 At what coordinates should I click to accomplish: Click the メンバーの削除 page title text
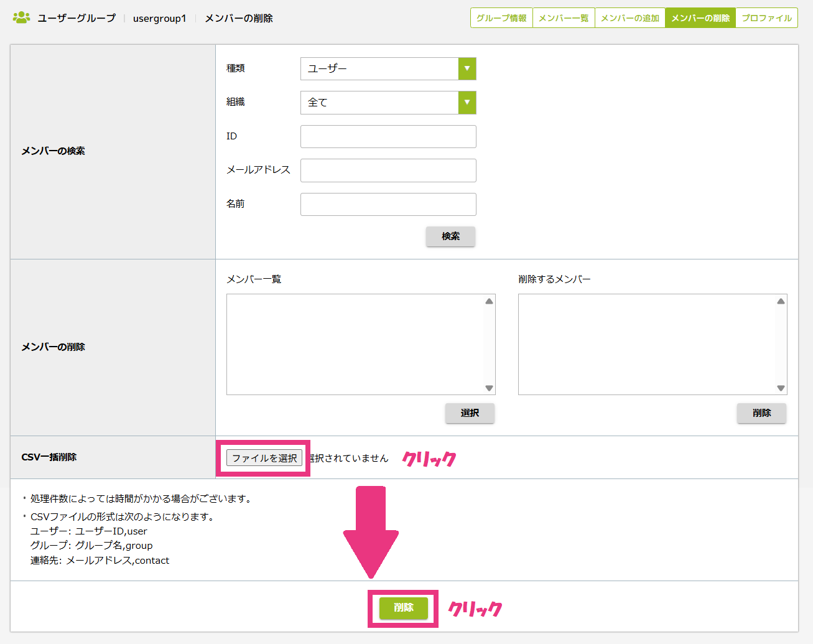[x=239, y=19]
